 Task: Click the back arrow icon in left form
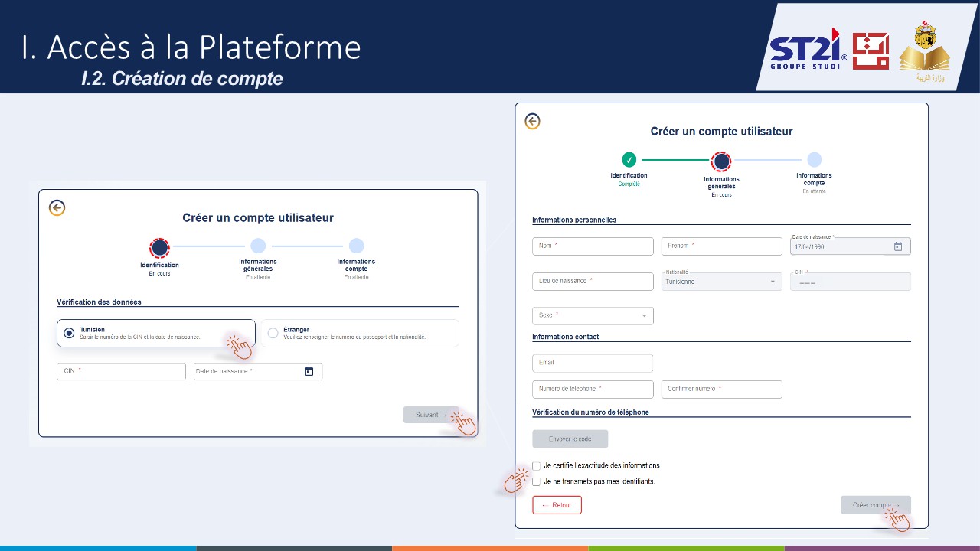57,208
